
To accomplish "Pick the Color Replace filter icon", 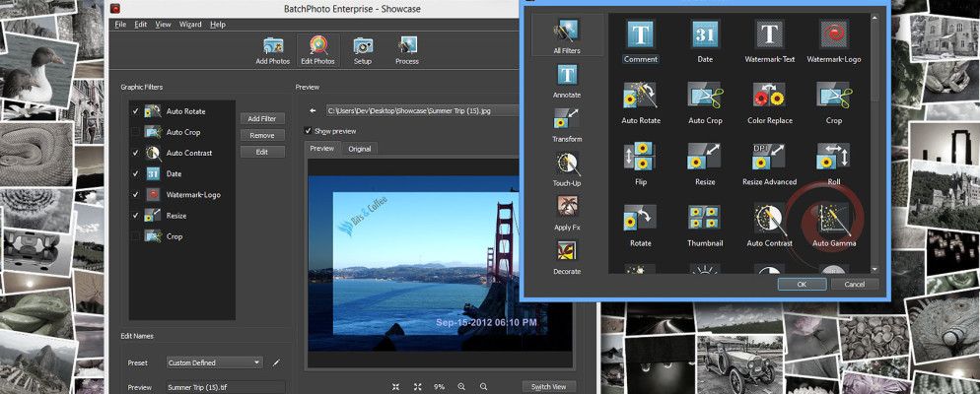I will (769, 97).
